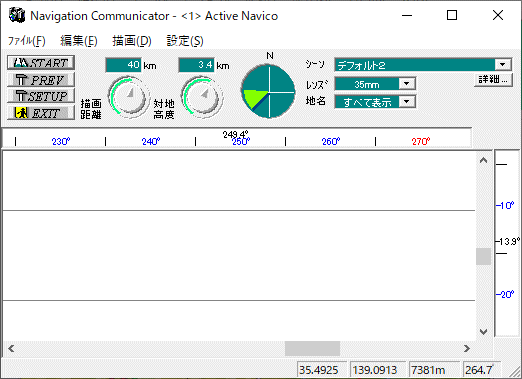This screenshot has height=379, width=522.
Task: Expand the レンズ 35mm dropdown arrow
Action: tap(406, 83)
